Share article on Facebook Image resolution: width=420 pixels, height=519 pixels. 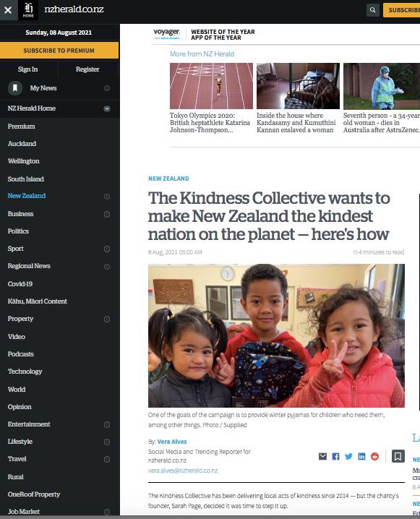(335, 456)
